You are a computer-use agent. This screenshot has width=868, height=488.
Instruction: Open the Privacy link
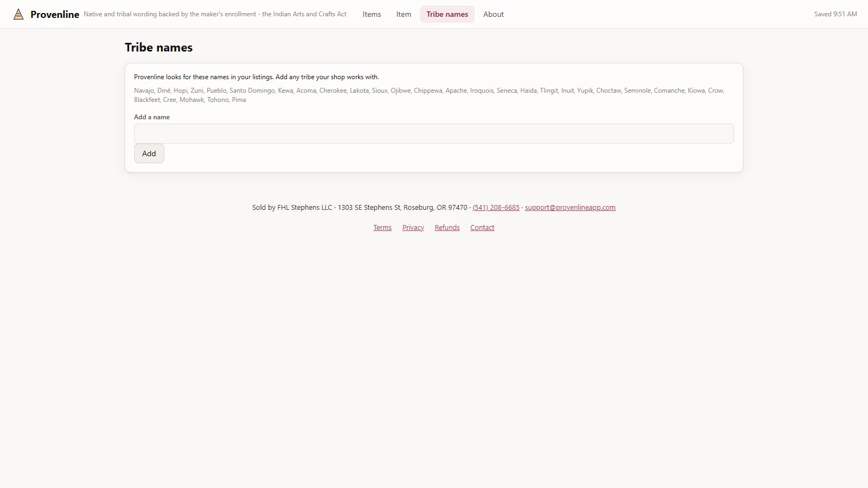pyautogui.click(x=413, y=227)
